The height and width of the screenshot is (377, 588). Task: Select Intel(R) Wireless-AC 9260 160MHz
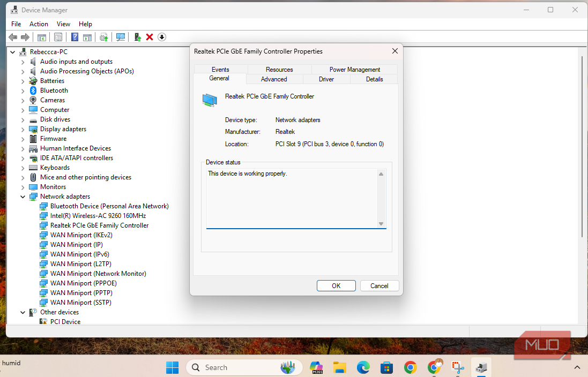98,216
